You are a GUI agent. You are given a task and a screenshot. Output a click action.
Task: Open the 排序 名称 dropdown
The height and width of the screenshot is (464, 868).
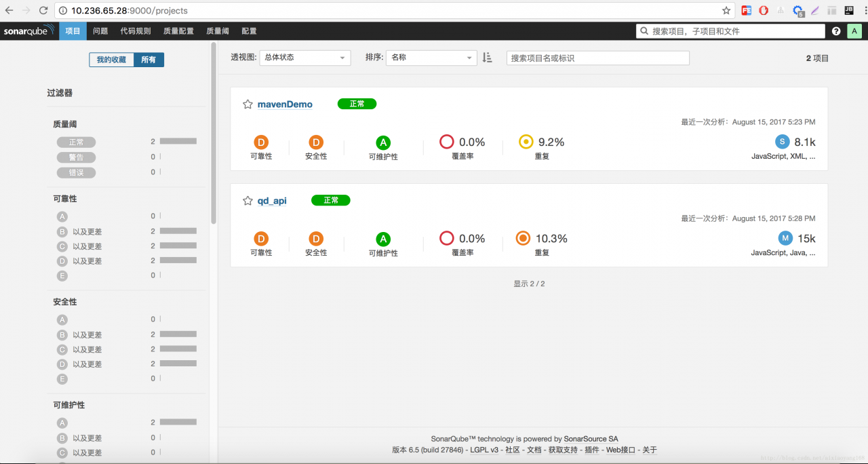coord(432,58)
